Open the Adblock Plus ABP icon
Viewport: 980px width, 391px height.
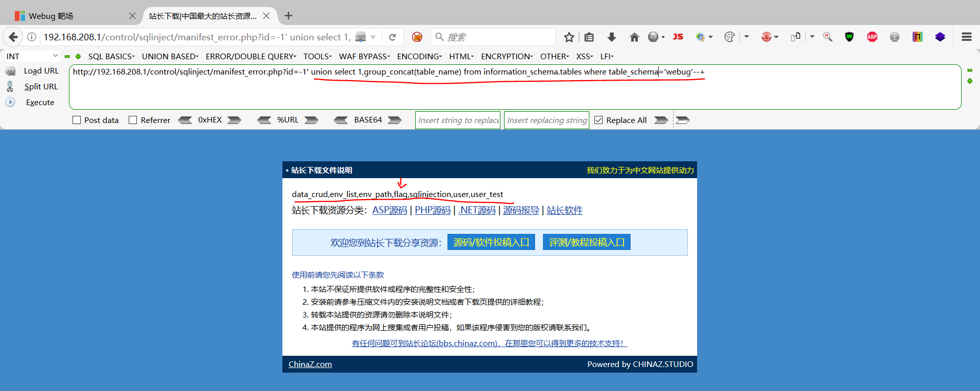(x=872, y=37)
